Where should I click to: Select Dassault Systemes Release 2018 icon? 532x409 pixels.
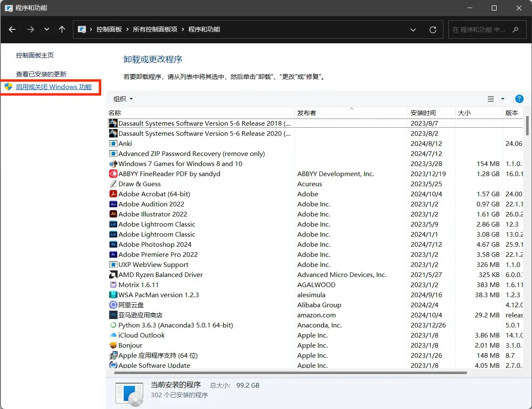[113, 123]
